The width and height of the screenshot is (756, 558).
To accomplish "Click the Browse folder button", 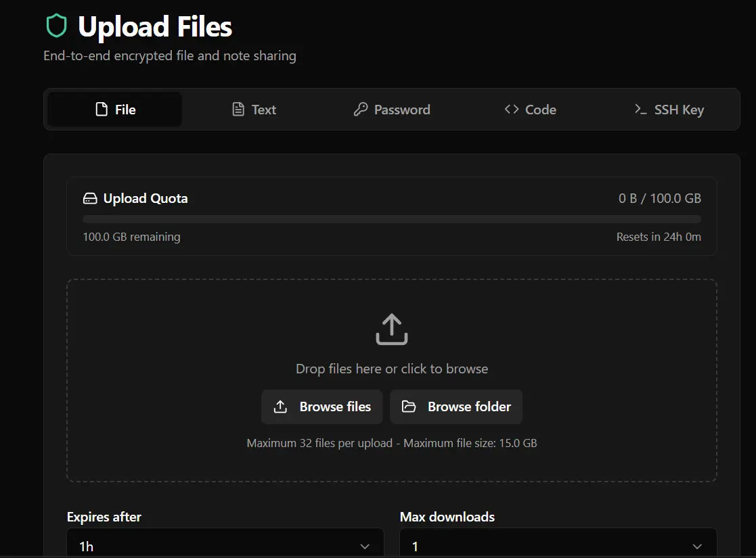I will 456,406.
